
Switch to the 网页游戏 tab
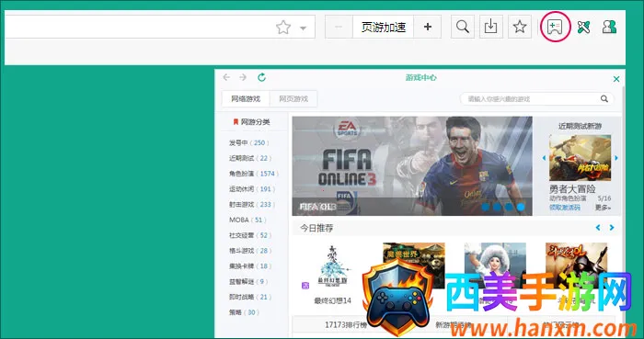point(293,99)
